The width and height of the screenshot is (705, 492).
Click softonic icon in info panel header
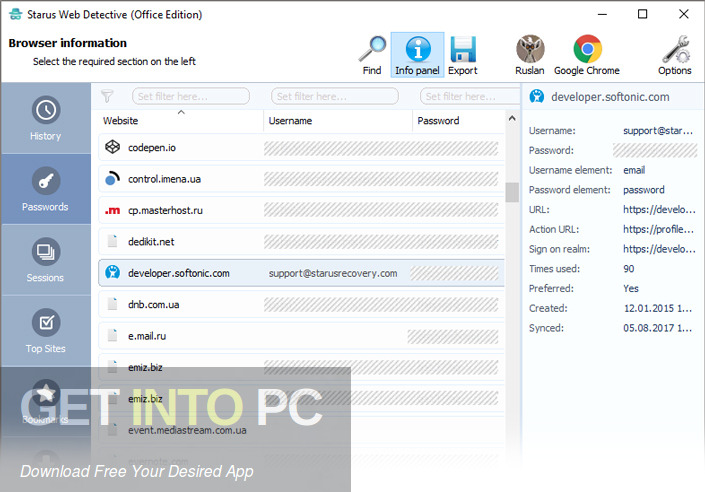click(536, 96)
